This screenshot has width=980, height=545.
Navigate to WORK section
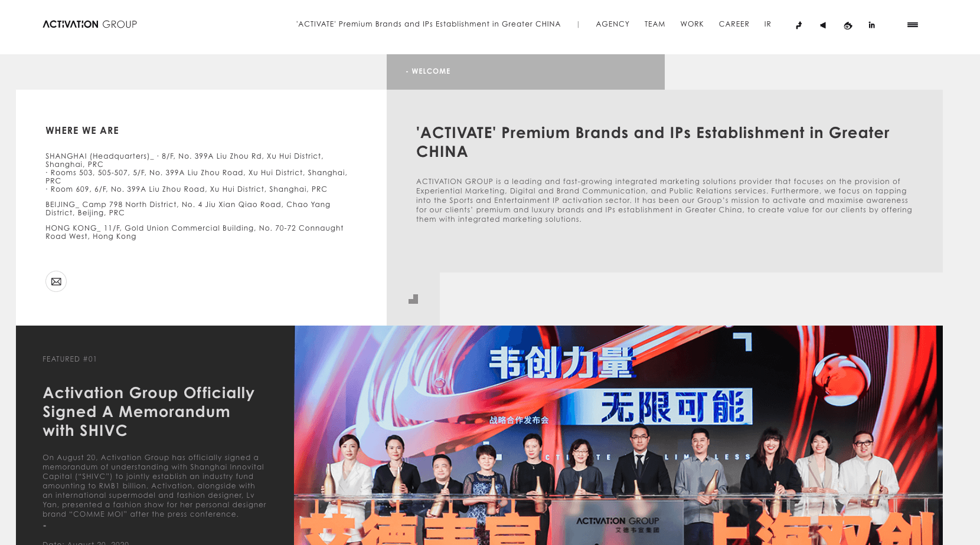pos(692,24)
